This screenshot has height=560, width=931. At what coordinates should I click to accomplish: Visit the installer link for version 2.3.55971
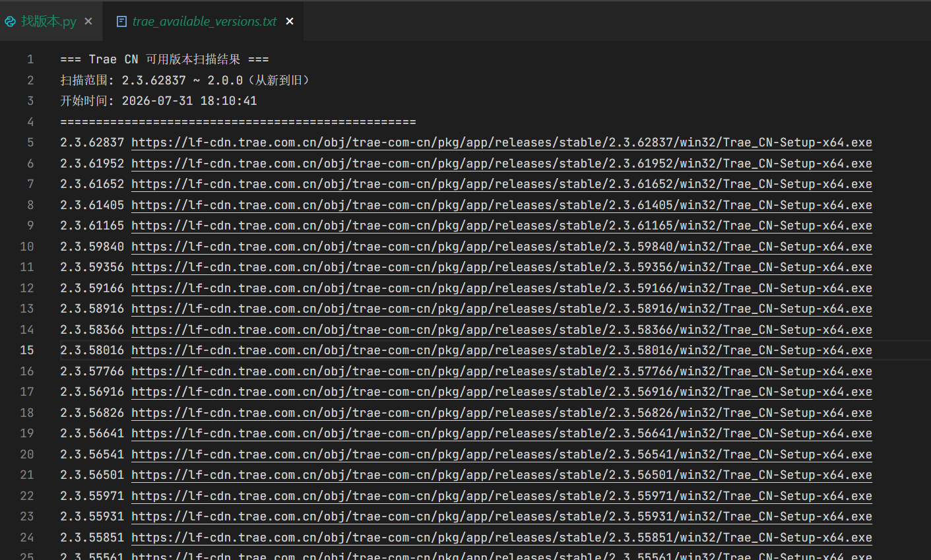pyautogui.click(x=501, y=496)
